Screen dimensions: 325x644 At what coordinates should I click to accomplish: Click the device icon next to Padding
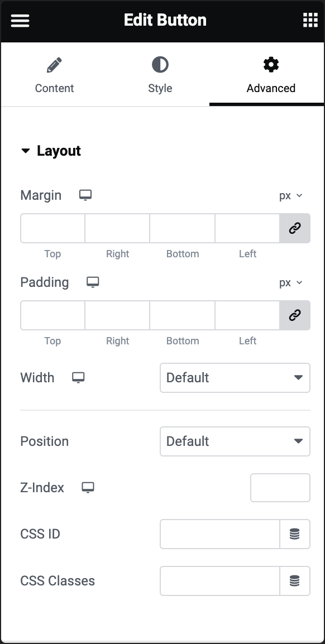click(93, 282)
